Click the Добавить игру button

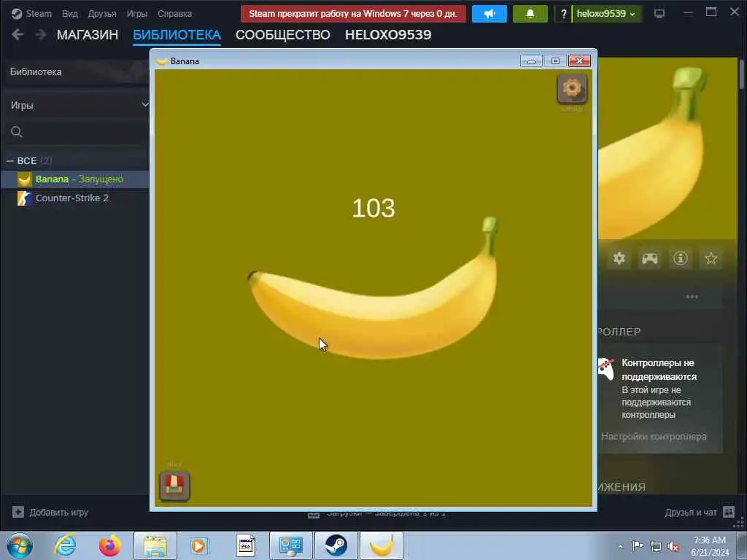click(50, 513)
